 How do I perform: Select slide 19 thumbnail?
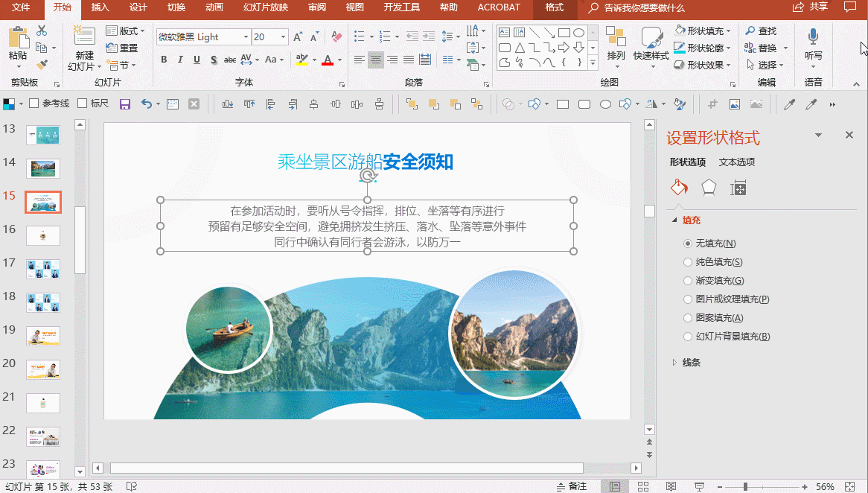[x=43, y=336]
